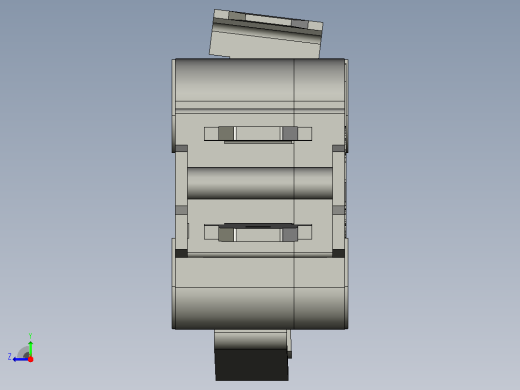Select the upper rectangular slot on the model
This screenshot has width=520, height=390.
pos(258,134)
